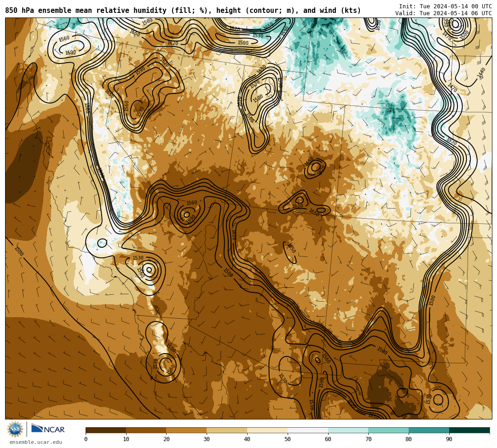
Task: Click the colorbar tick label 50
Action: click(x=288, y=439)
